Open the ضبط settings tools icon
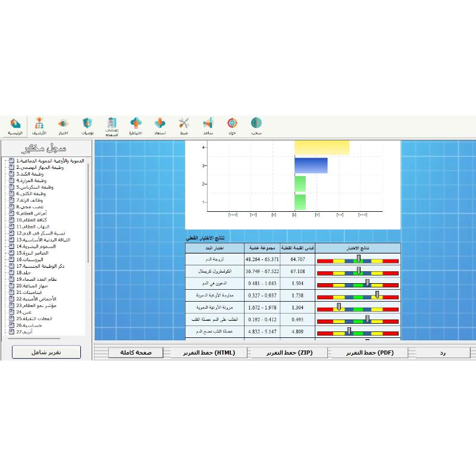 coord(184,126)
